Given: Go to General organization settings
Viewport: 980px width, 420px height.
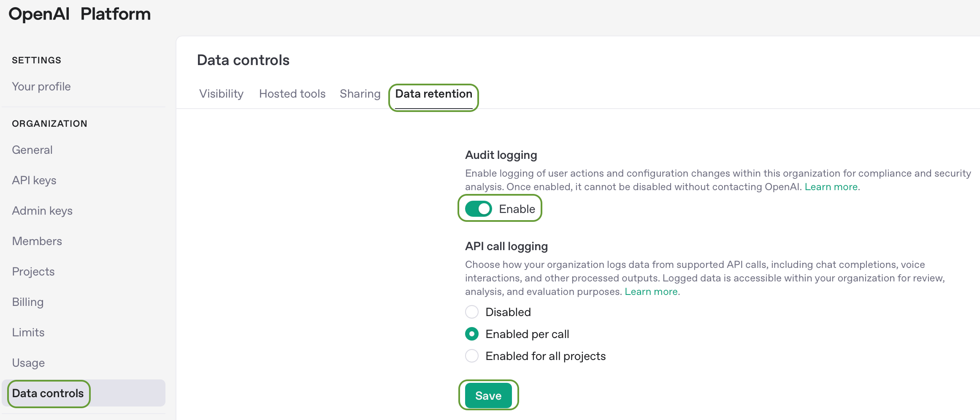Looking at the screenshot, I should (32, 150).
